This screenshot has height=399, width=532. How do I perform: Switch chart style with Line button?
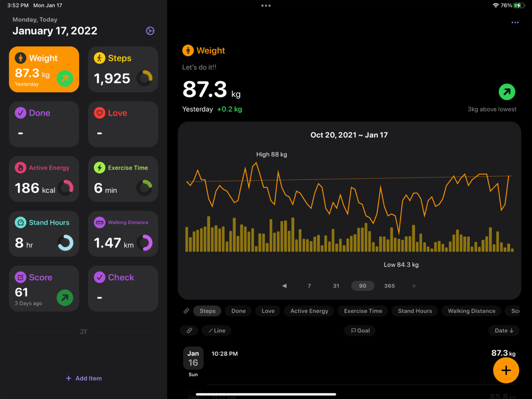pyautogui.click(x=217, y=330)
